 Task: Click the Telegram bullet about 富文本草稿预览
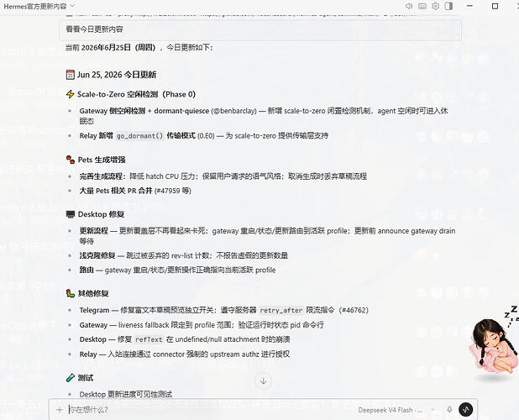[x=224, y=310]
